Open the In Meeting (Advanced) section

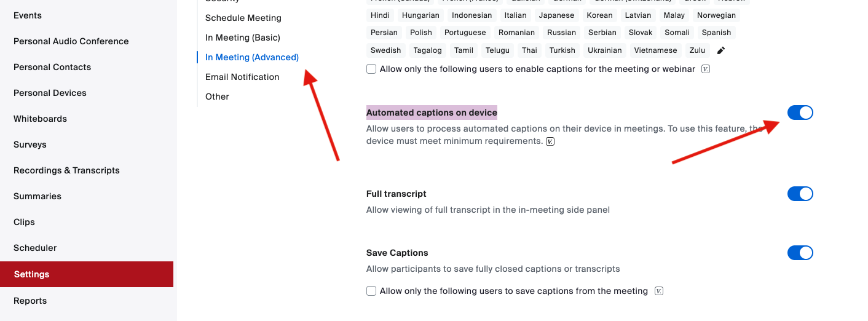coord(252,57)
